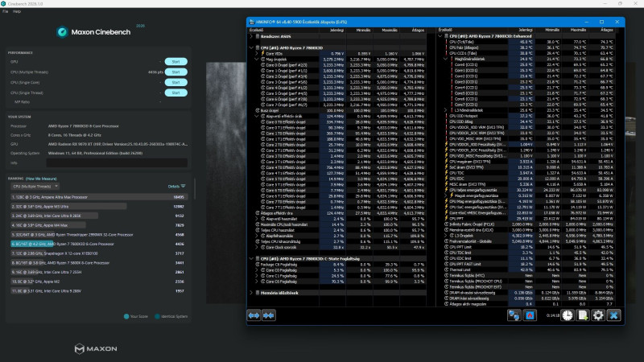The width and height of the screenshot is (644, 362).
Task: Click the 'Jelenlegi' column header in left panel
Action: (x=336, y=30)
